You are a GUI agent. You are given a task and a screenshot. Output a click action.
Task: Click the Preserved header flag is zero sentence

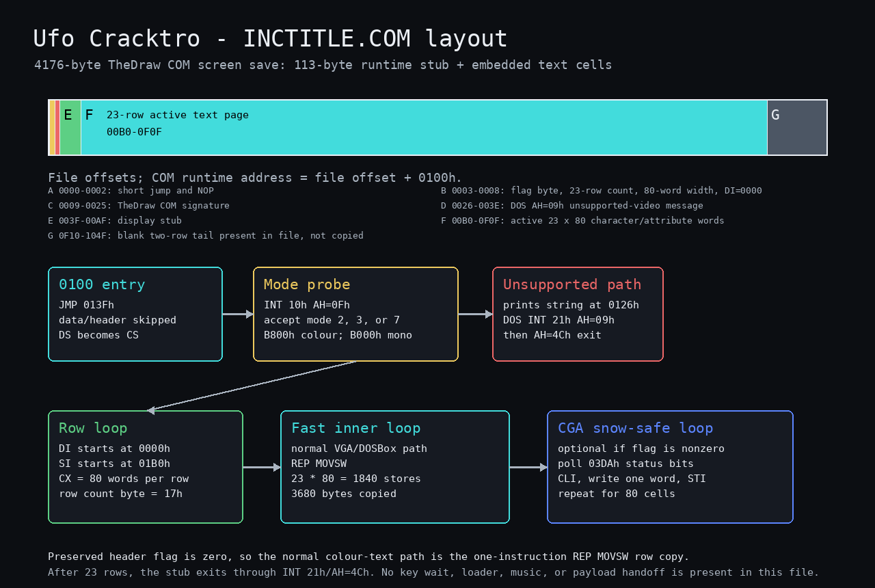(369, 557)
